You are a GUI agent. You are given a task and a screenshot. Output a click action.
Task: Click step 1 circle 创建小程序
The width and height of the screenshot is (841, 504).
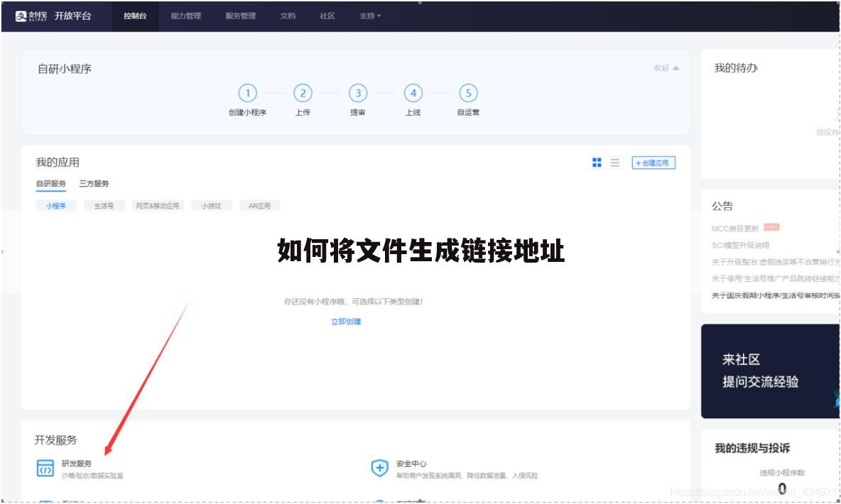[x=247, y=93]
